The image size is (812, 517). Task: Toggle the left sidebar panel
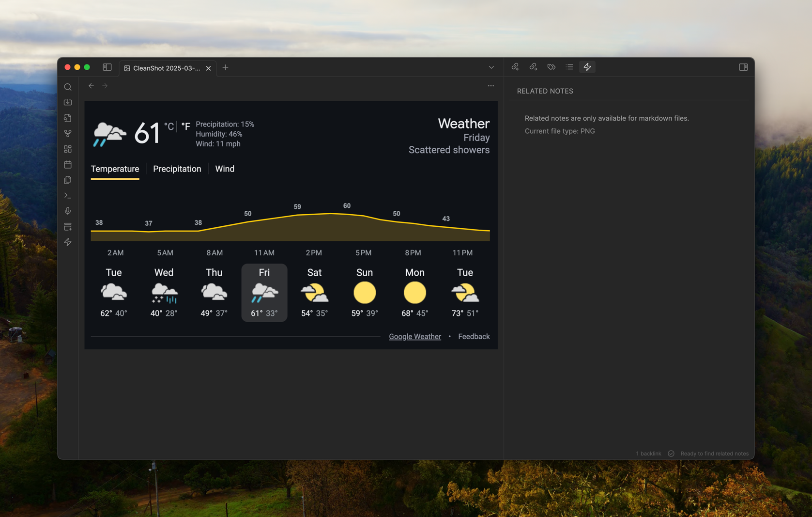click(107, 67)
